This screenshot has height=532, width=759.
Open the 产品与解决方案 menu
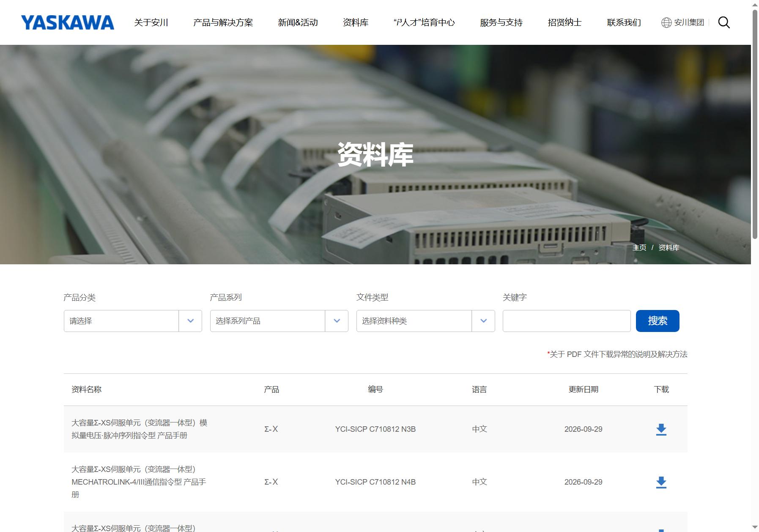(x=223, y=22)
